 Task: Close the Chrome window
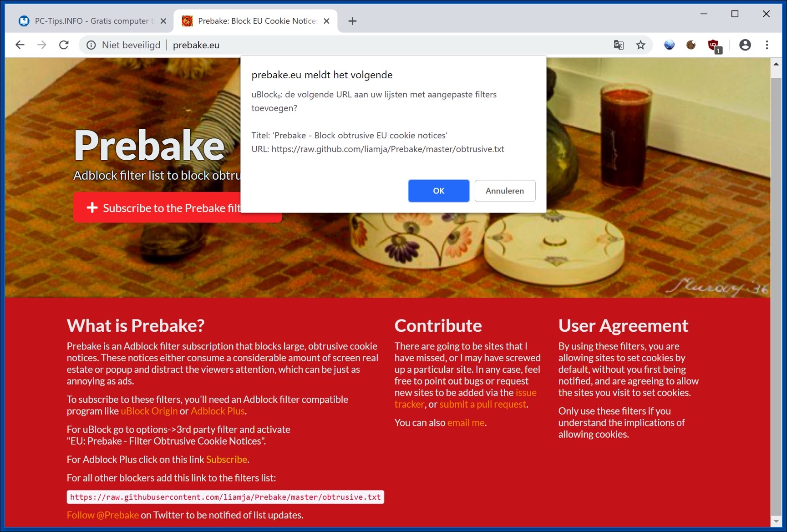click(x=766, y=14)
